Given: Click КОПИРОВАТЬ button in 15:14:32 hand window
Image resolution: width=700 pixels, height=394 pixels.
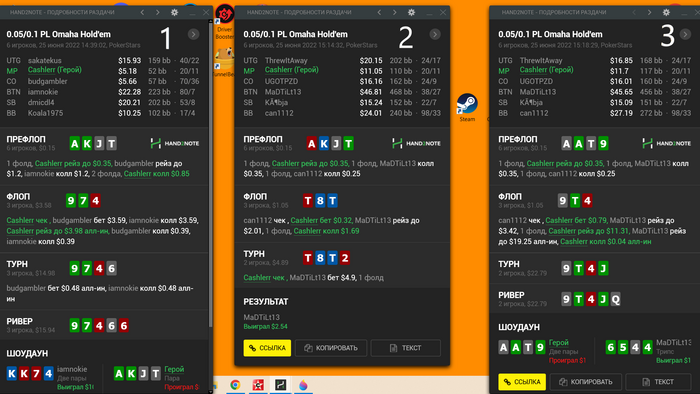Looking at the screenshot, I should (331, 348).
